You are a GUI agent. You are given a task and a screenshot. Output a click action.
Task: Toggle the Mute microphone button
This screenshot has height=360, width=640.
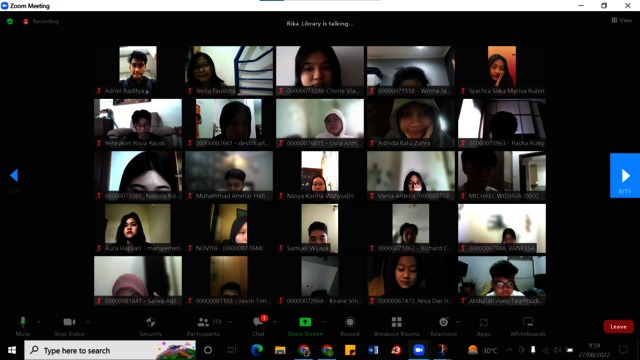pos(23,326)
